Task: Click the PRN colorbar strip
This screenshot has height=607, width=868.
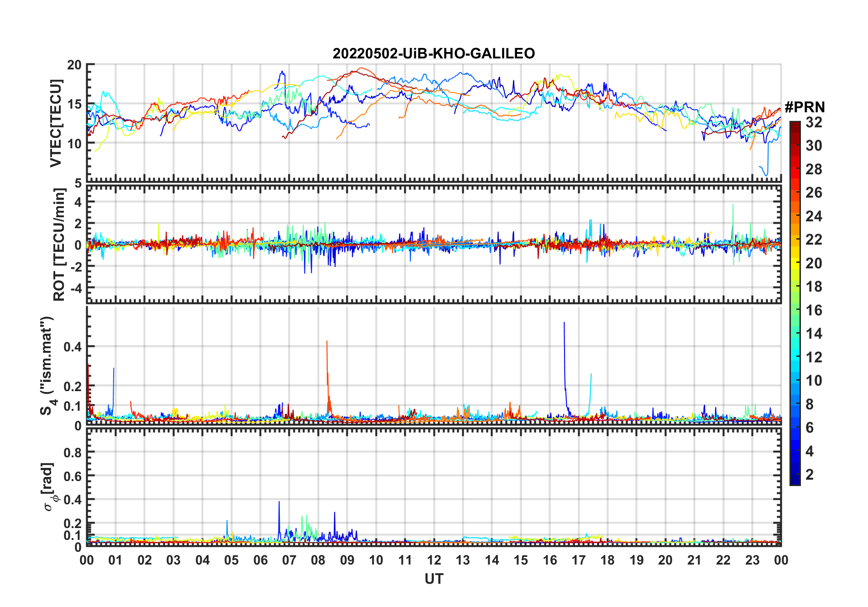Action: coord(795,303)
